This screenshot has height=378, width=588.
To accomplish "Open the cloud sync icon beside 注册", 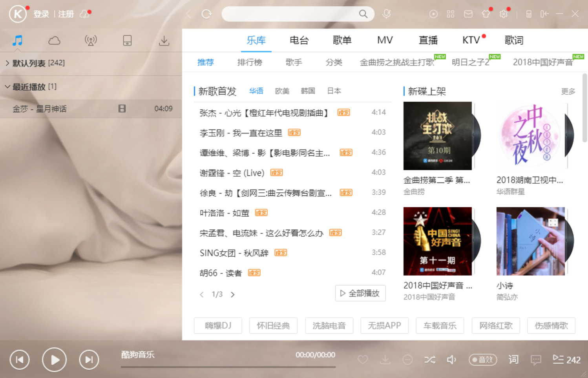I will coord(84,14).
